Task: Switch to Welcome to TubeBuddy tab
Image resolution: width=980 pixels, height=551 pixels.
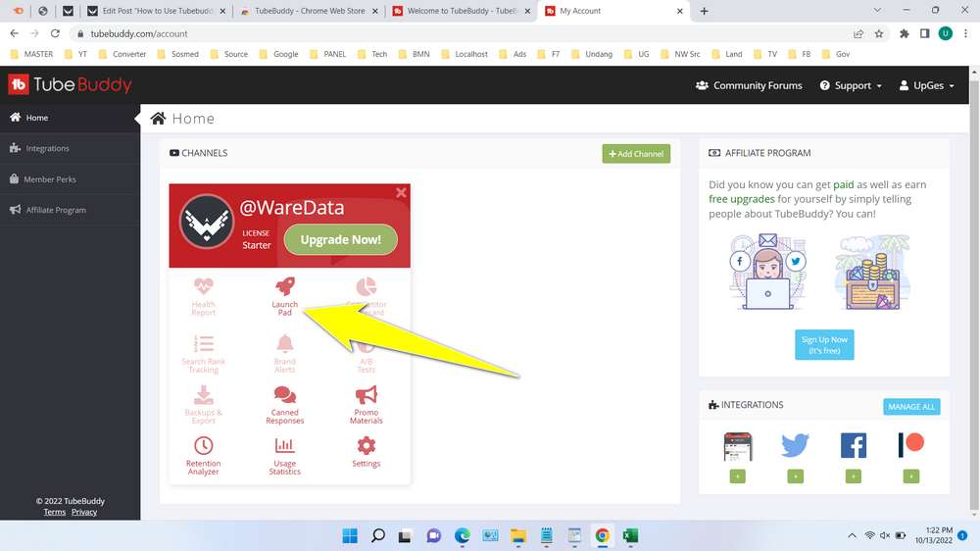Action: [x=462, y=11]
